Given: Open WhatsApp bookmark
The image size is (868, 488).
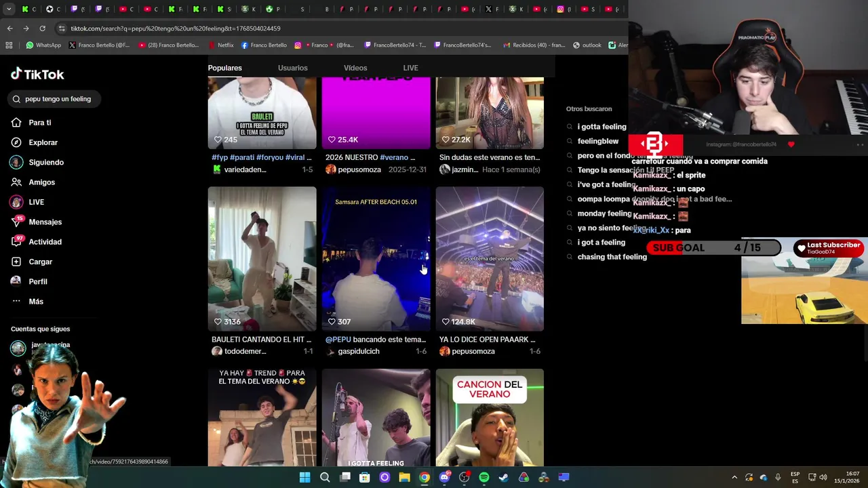Looking at the screenshot, I should coord(43,45).
